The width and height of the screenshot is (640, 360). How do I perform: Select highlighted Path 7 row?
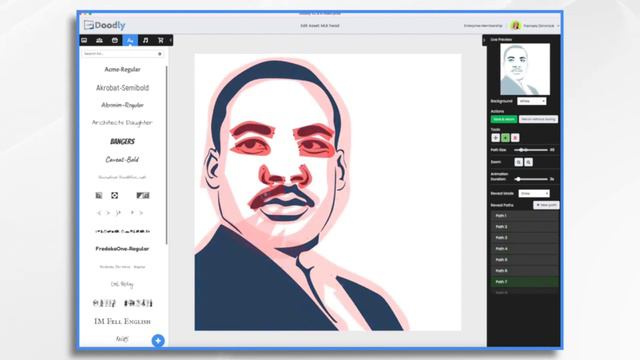(x=525, y=282)
